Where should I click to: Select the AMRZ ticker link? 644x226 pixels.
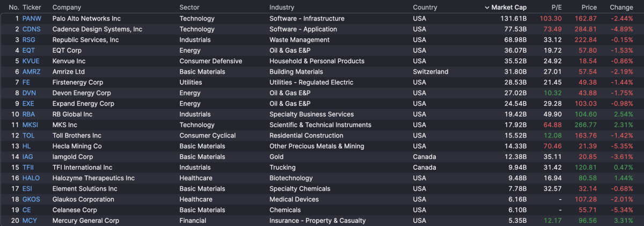point(31,71)
